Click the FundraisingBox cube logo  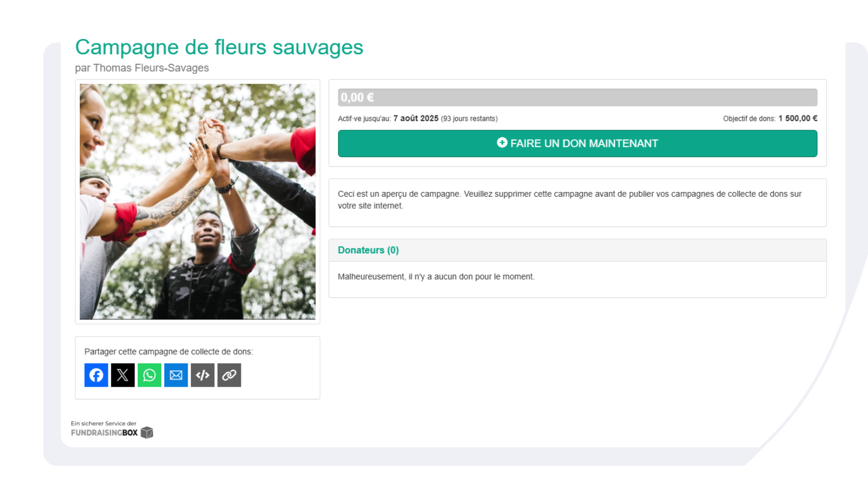coord(147,432)
